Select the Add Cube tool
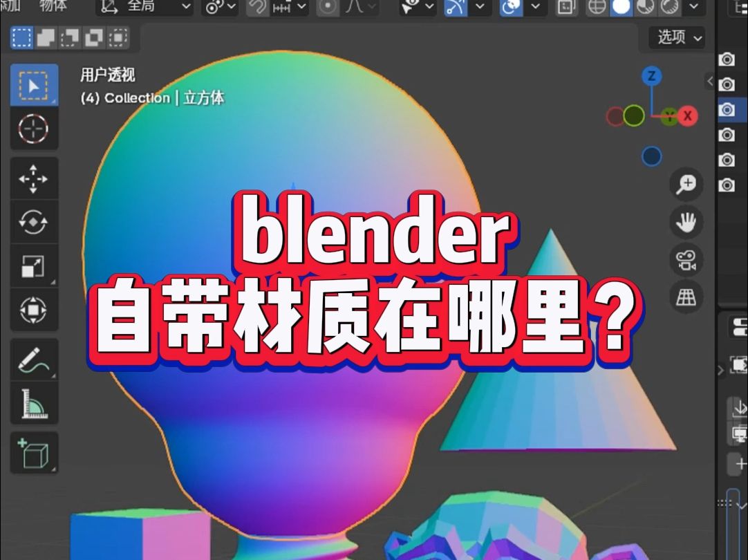The height and width of the screenshot is (560, 748). 35,453
